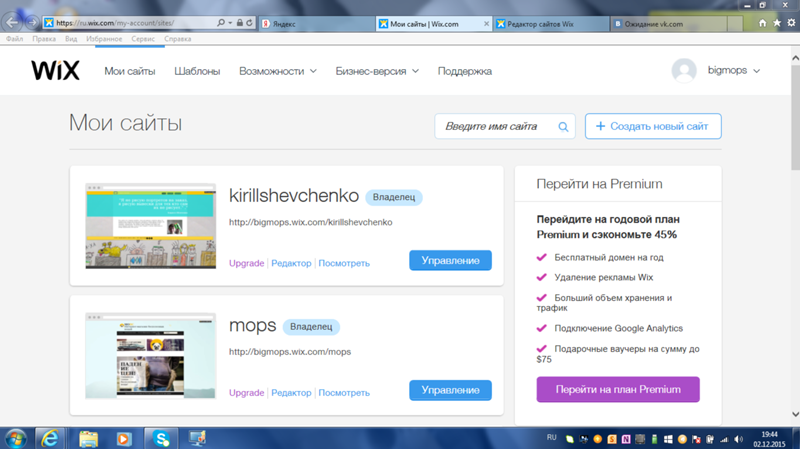
Task: Click network signal tray icon
Action: click(x=724, y=439)
